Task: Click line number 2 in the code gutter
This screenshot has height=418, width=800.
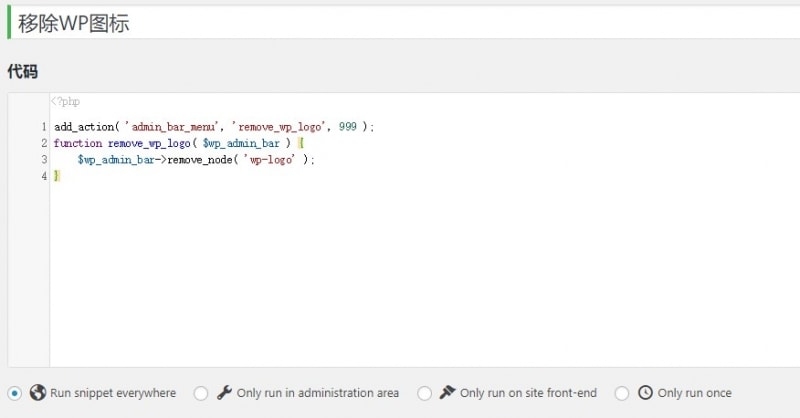Action: [44, 143]
